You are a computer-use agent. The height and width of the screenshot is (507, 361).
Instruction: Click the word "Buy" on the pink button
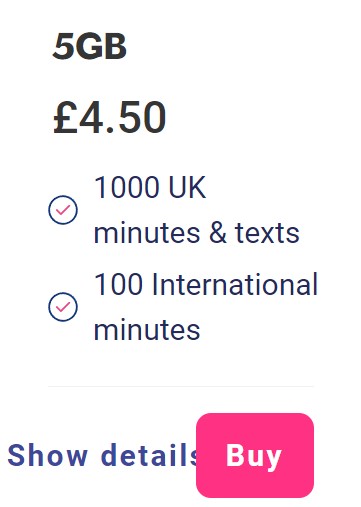click(254, 456)
